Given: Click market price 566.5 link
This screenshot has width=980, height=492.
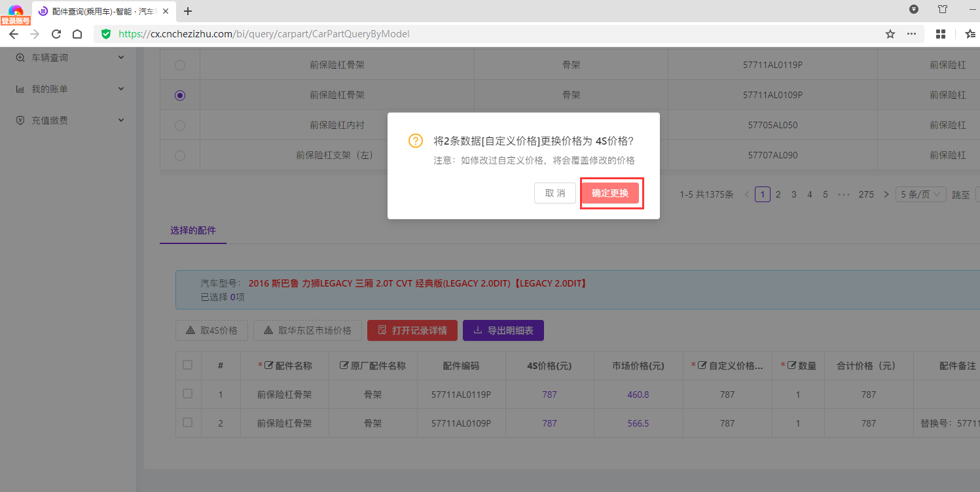Looking at the screenshot, I should click(x=638, y=423).
